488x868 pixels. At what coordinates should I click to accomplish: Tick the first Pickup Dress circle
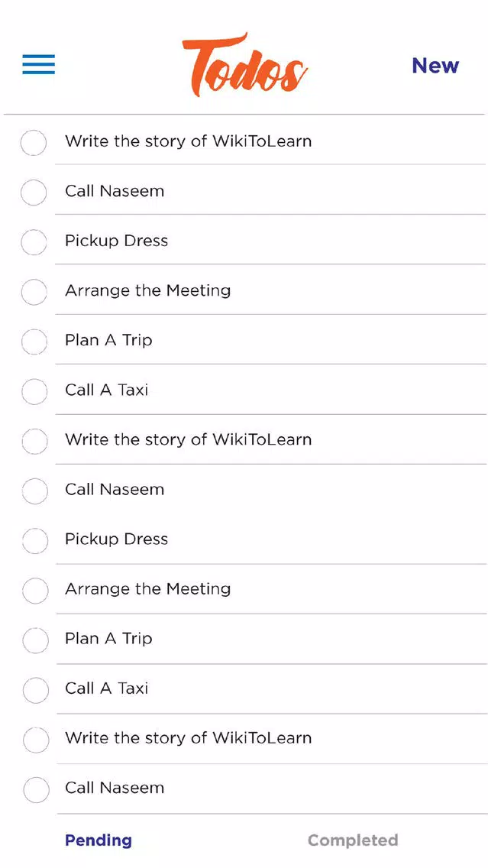[x=34, y=242]
